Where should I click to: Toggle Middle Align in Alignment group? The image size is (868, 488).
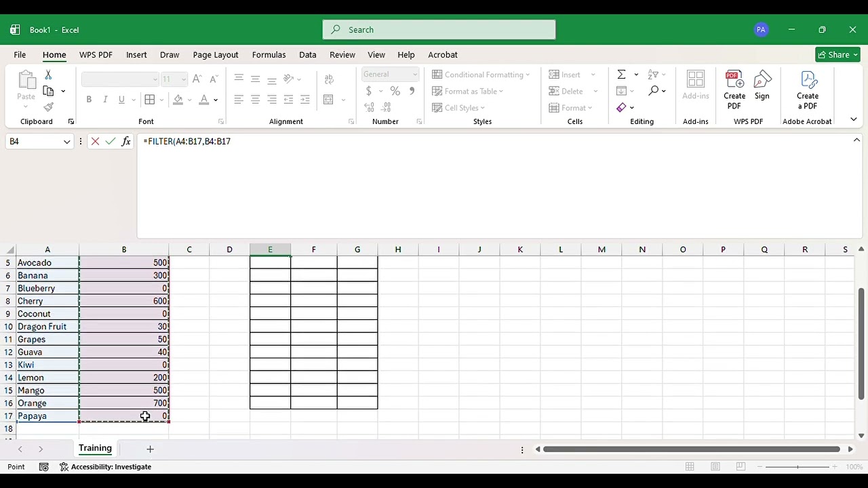point(255,79)
